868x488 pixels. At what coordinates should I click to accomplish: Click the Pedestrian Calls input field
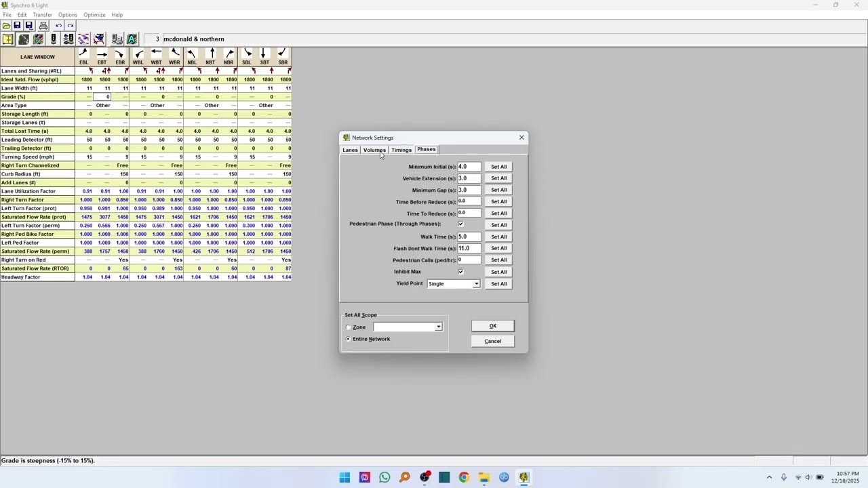pos(469,260)
